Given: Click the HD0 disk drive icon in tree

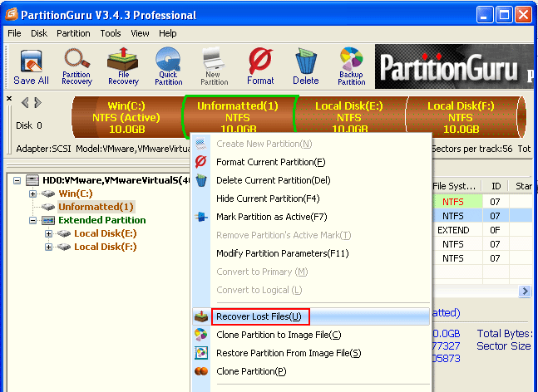Looking at the screenshot, I should pyautogui.click(x=32, y=180).
